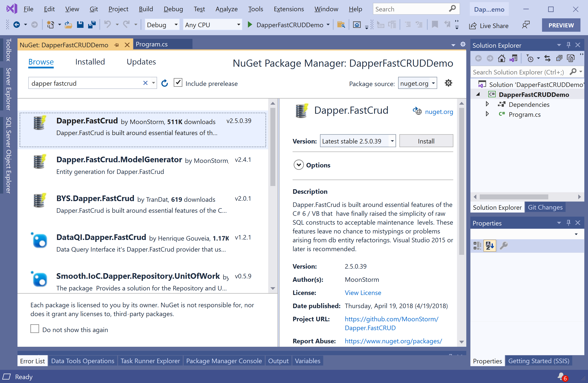Toggle pin on NuGet document tab
588x383 pixels.
click(117, 45)
